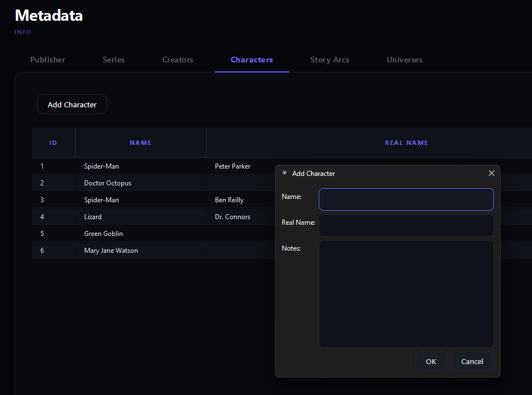Open the Universes tab

pos(405,60)
